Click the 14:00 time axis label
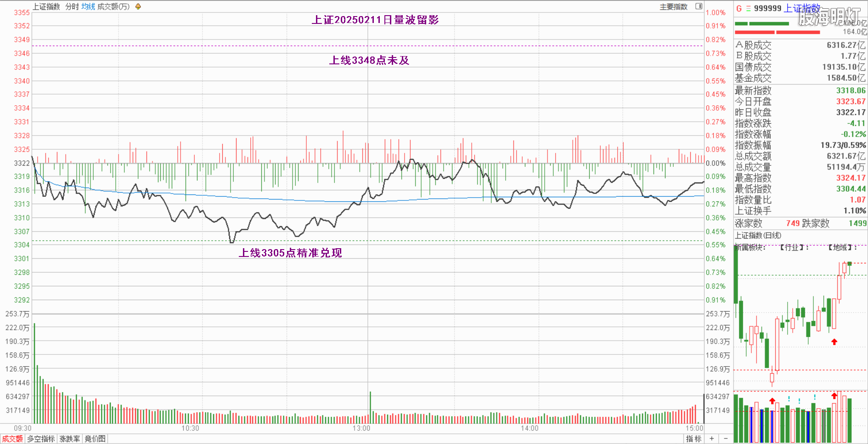The image size is (868, 444). [x=529, y=428]
